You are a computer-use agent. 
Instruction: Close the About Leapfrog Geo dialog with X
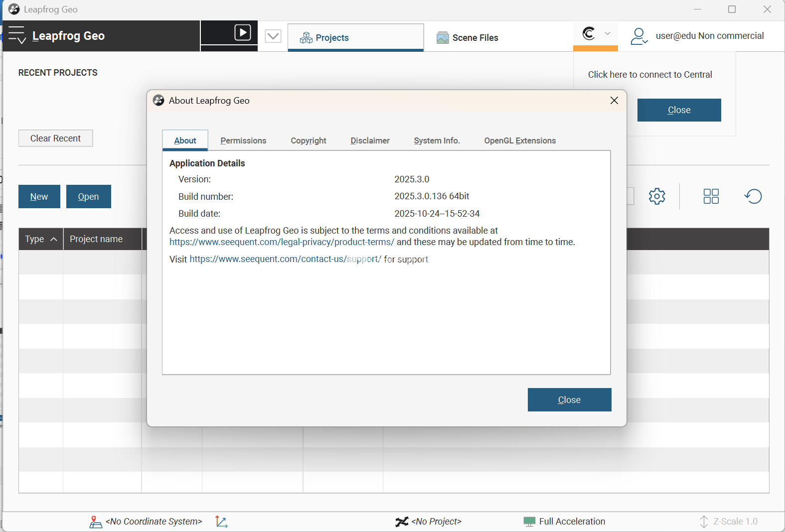(614, 101)
